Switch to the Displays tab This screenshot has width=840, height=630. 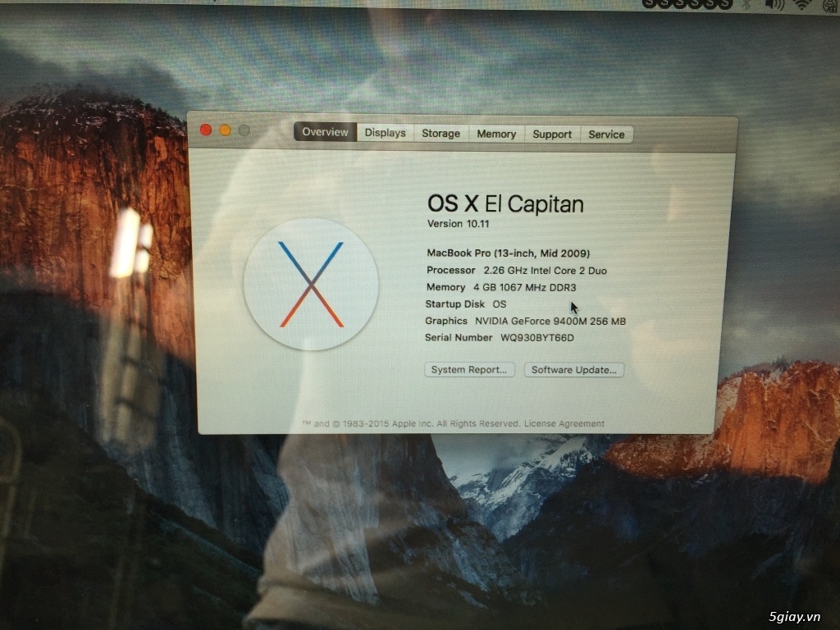click(386, 133)
